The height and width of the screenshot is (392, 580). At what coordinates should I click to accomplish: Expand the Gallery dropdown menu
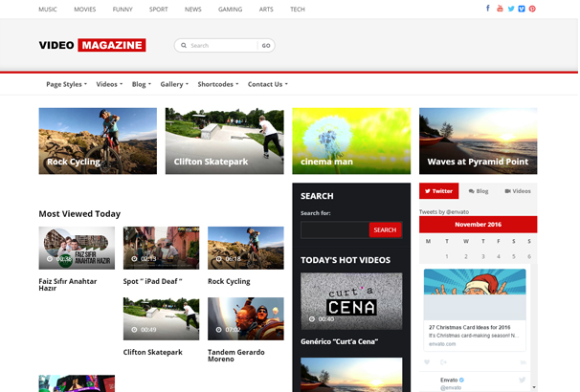tap(174, 84)
